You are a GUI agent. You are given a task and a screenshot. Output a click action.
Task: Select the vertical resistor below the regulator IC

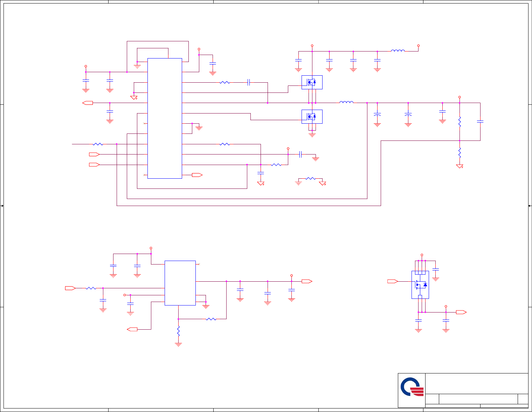pos(178,331)
